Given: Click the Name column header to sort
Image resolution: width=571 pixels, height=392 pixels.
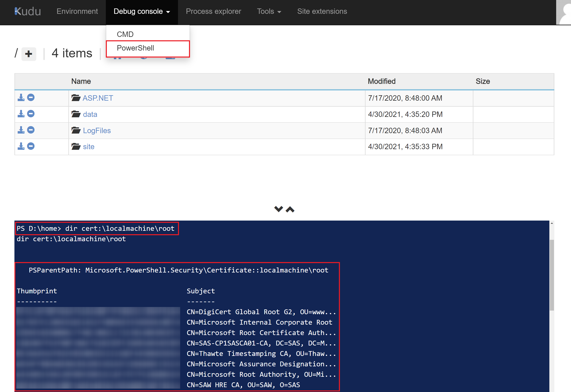Looking at the screenshot, I should click(x=81, y=81).
